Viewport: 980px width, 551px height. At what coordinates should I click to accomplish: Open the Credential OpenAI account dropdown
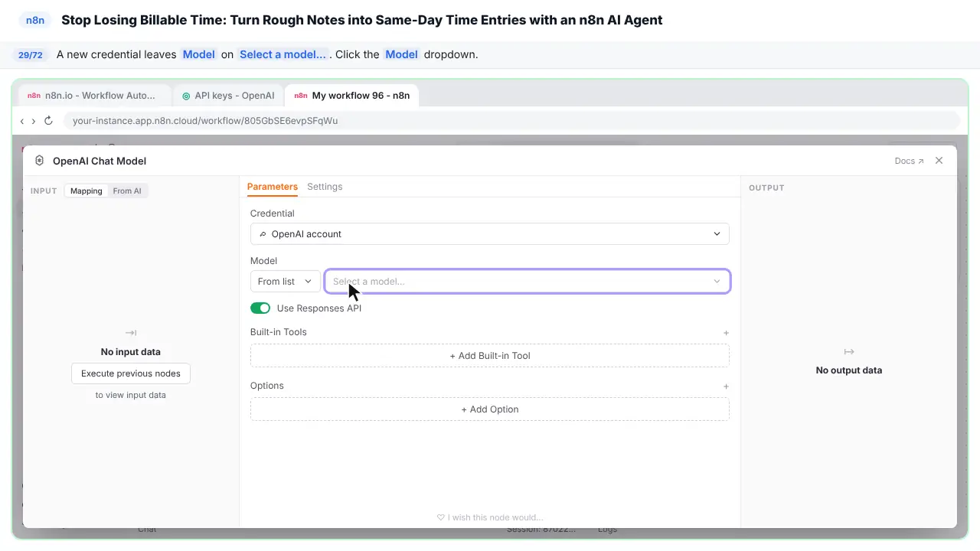coord(490,234)
